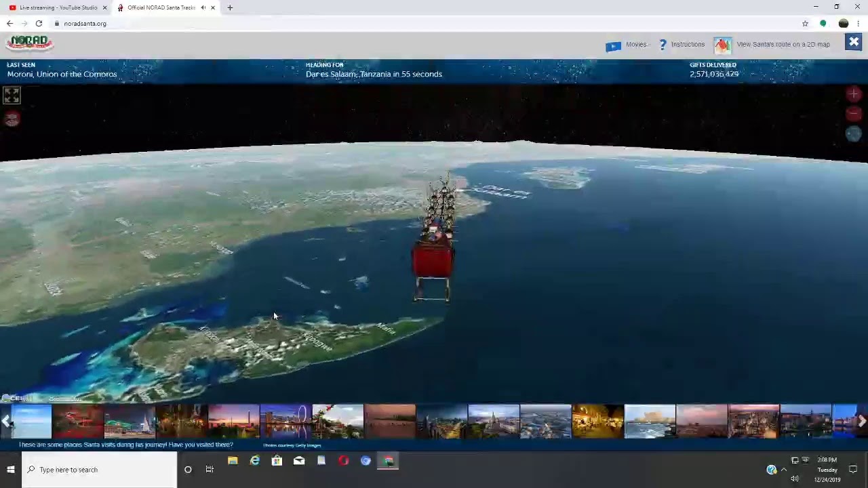Open the night market photo thumbnail
This screenshot has width=868, height=488.
182,422
